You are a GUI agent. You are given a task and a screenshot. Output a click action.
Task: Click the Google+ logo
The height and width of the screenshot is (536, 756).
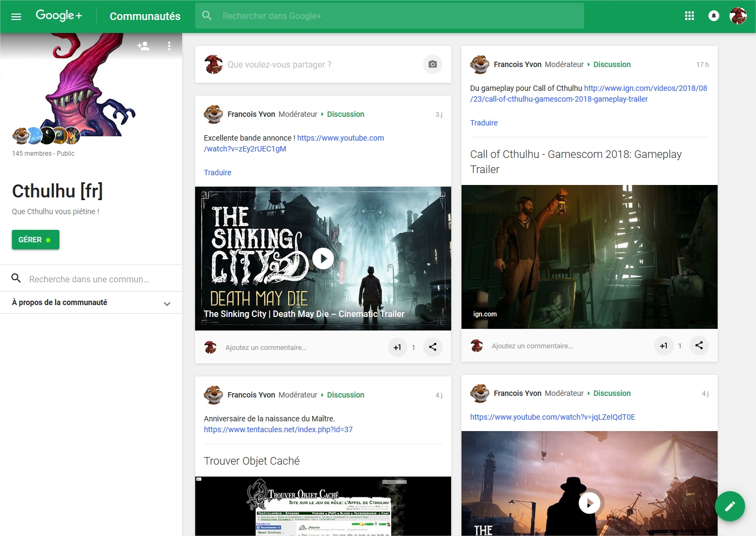59,16
